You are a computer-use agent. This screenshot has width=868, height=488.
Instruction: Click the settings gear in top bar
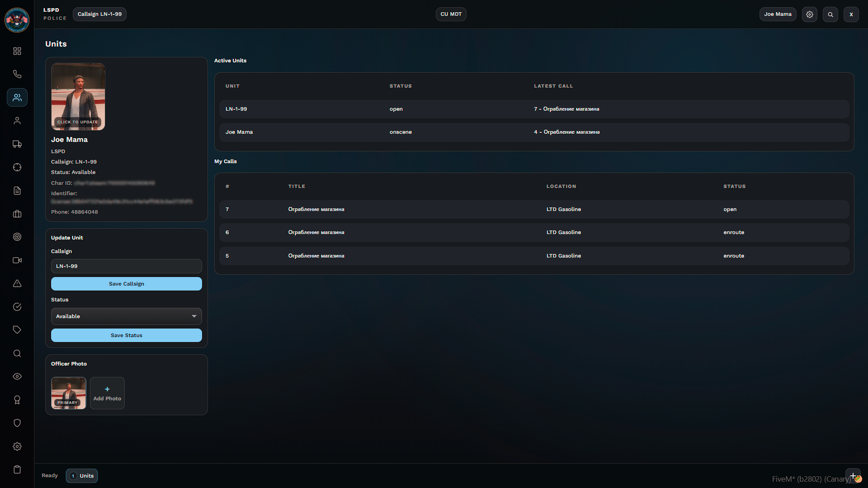coord(809,14)
